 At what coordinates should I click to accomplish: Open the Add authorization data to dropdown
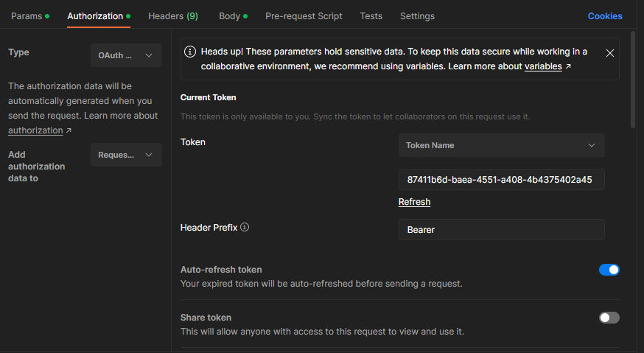(126, 155)
